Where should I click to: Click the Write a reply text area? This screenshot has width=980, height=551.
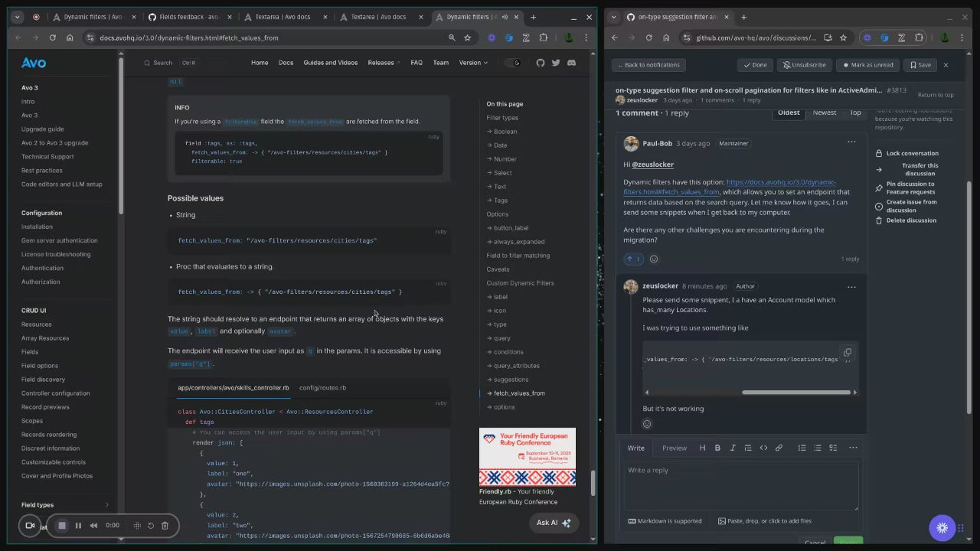tap(741, 486)
